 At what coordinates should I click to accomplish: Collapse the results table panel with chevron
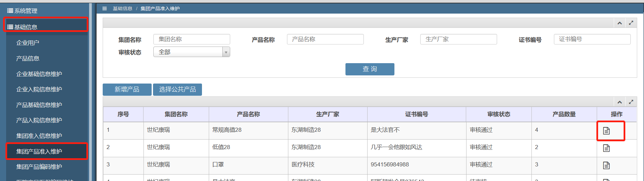click(x=620, y=102)
